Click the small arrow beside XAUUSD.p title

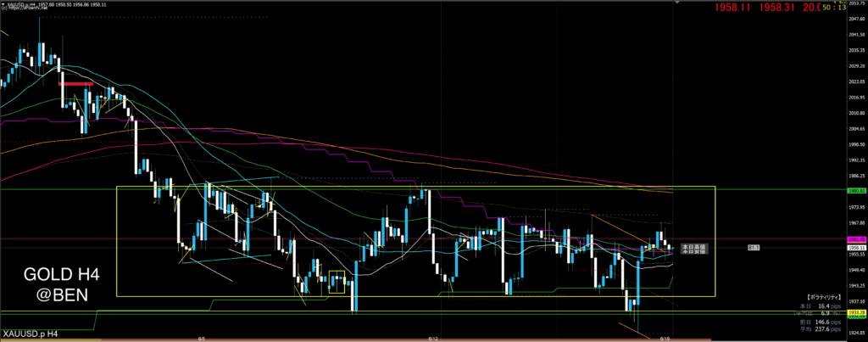click(3, 3)
